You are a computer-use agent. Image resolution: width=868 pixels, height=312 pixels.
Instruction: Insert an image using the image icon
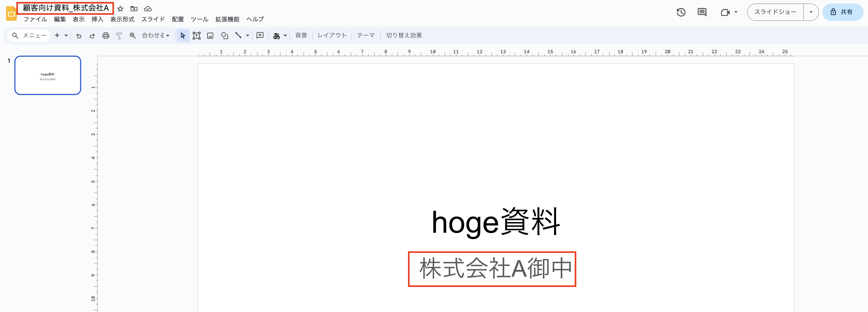(x=210, y=35)
